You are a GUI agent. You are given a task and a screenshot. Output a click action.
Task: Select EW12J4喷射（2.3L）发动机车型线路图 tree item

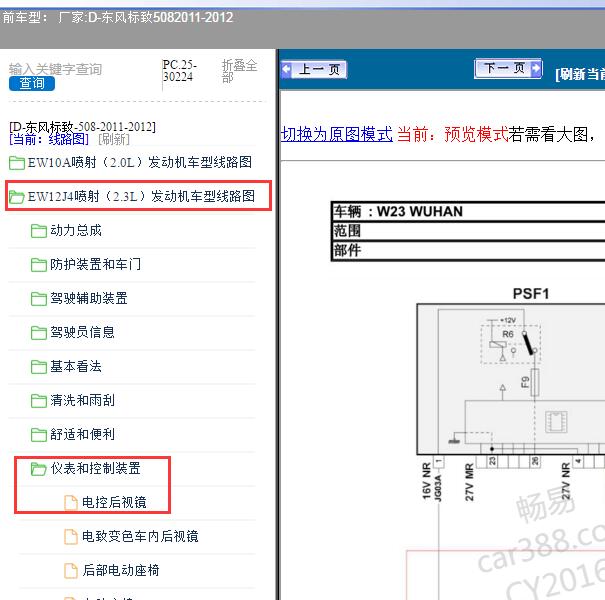point(141,196)
